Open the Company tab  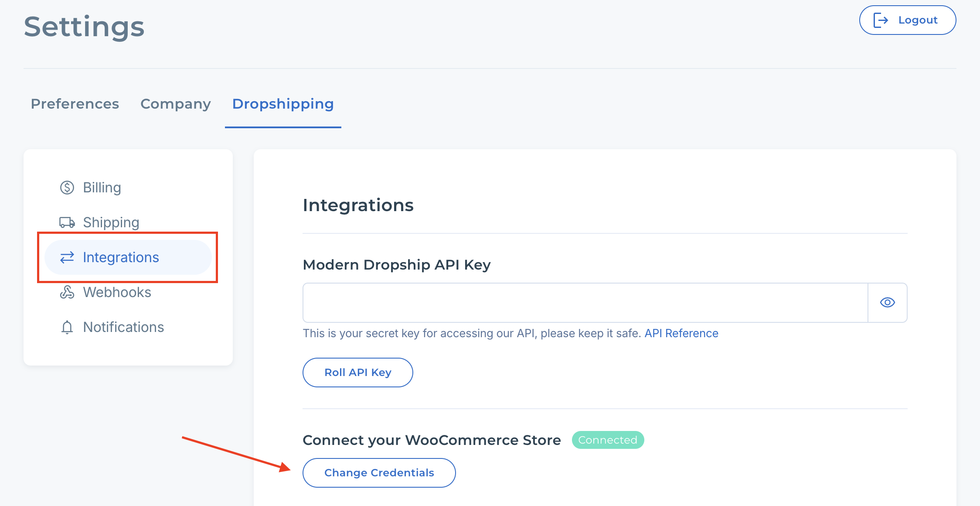coord(176,104)
